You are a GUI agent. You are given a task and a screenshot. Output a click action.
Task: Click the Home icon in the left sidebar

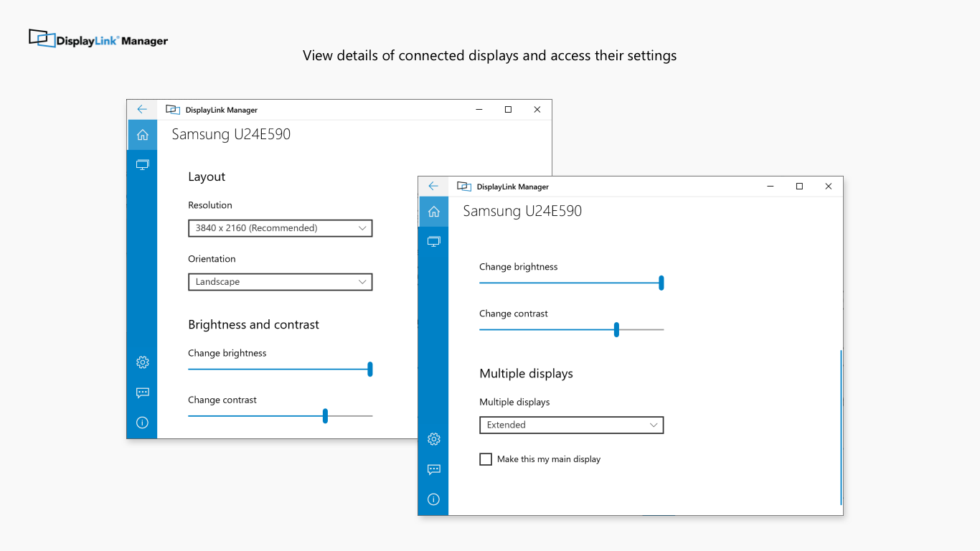coord(433,211)
